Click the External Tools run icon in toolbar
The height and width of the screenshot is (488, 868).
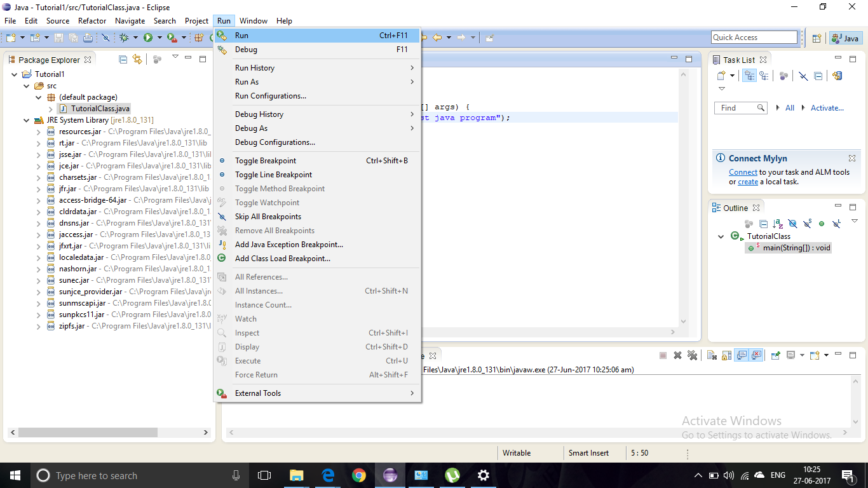[172, 37]
